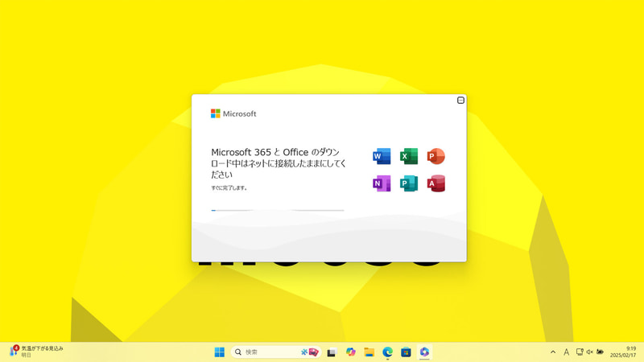
Task: Open the Windows Start menu
Action: click(x=219, y=352)
